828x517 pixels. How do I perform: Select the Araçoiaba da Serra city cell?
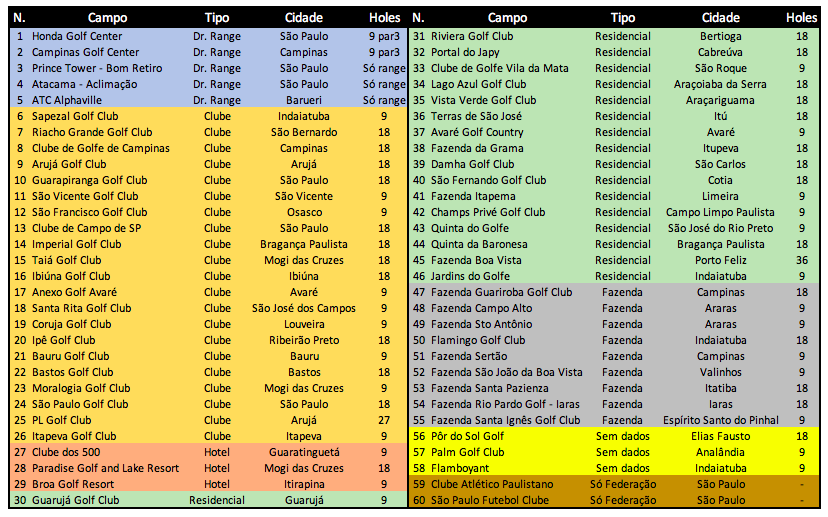click(720, 84)
